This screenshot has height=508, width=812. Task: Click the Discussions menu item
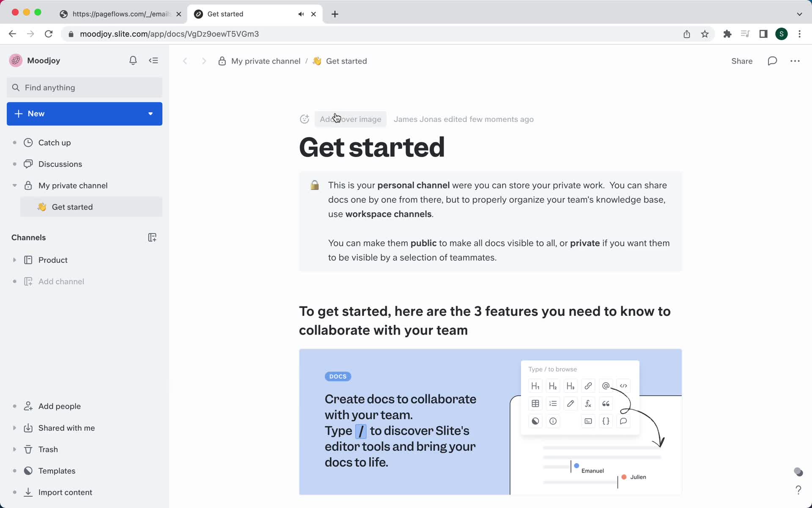coord(60,164)
